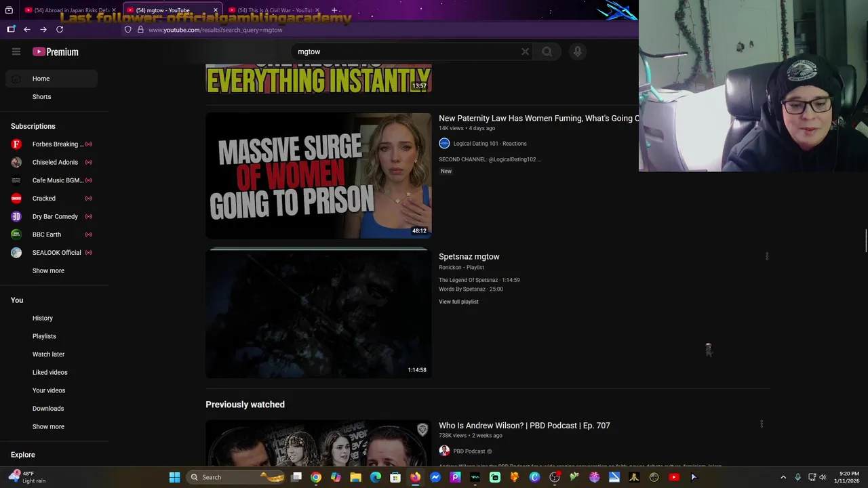Click live indicator next to Cafe Music BGM
The height and width of the screenshot is (488, 868).
click(88, 180)
